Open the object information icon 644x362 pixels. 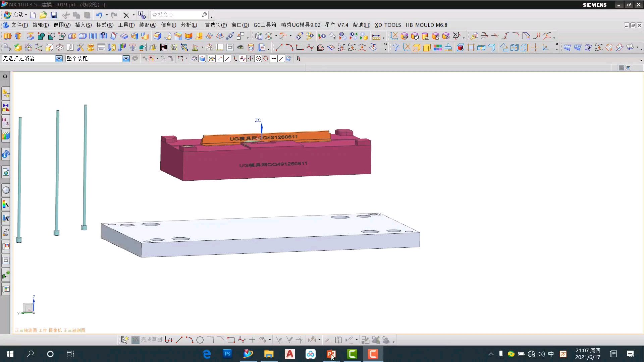142,15
